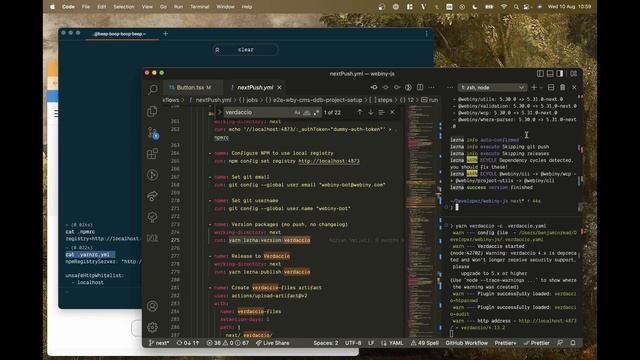Image resolution: width=640 pixels, height=360 pixels.
Task: Toggle secondary side bar layout icon
Action: click(x=560, y=73)
